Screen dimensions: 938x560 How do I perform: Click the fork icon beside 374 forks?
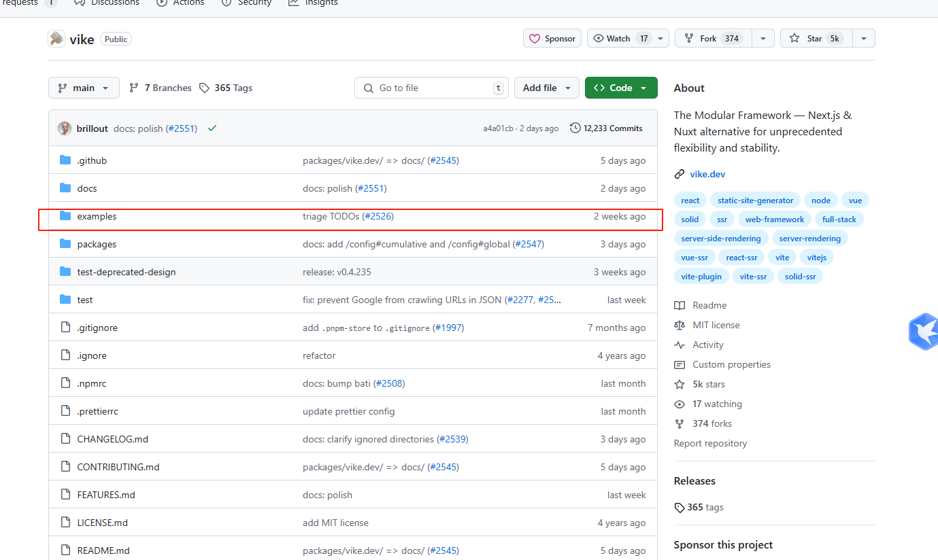pyautogui.click(x=680, y=423)
